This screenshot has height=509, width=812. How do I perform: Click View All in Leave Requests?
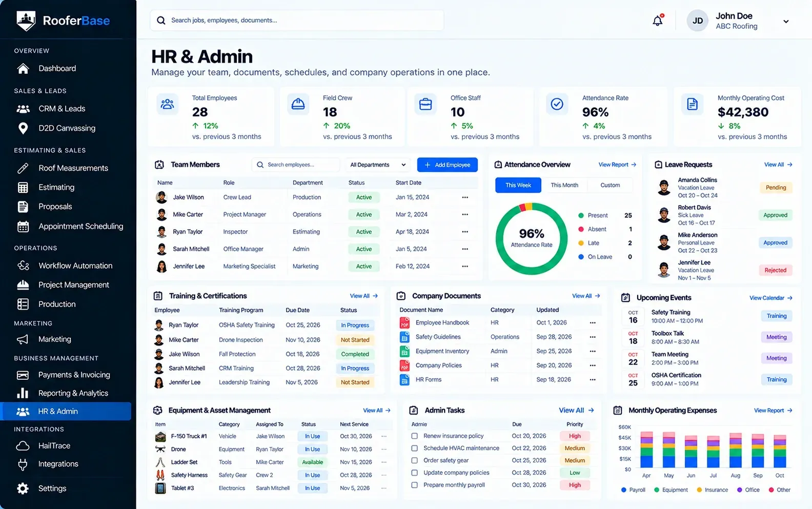[778, 165]
